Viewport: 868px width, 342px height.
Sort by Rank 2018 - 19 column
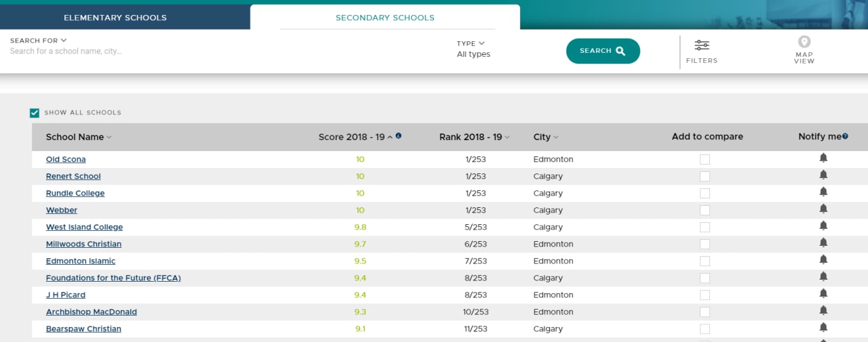[x=474, y=137]
